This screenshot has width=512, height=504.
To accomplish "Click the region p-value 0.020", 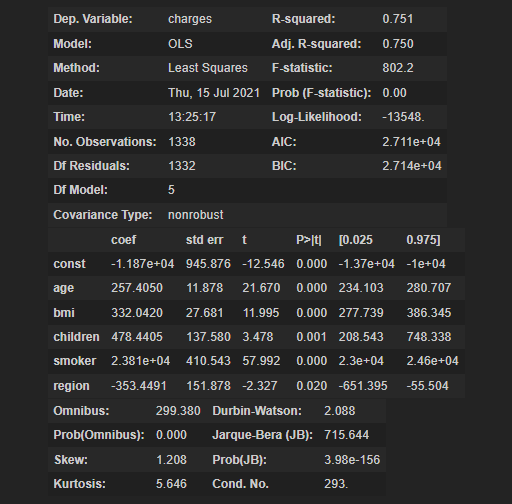I will [311, 386].
